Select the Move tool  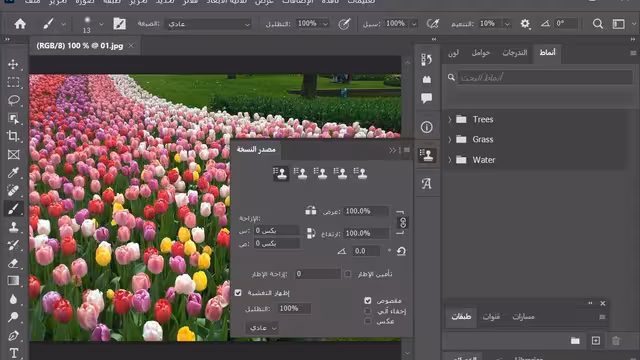13,64
